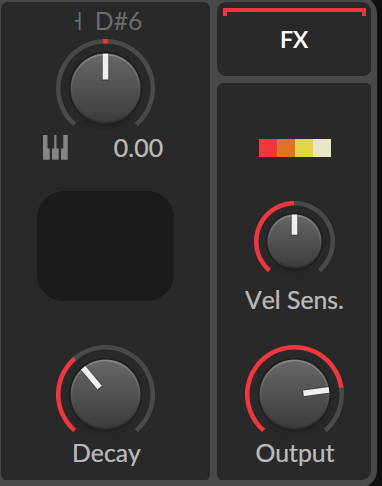
Task: Select the orange color swatch
Action: coord(286,148)
